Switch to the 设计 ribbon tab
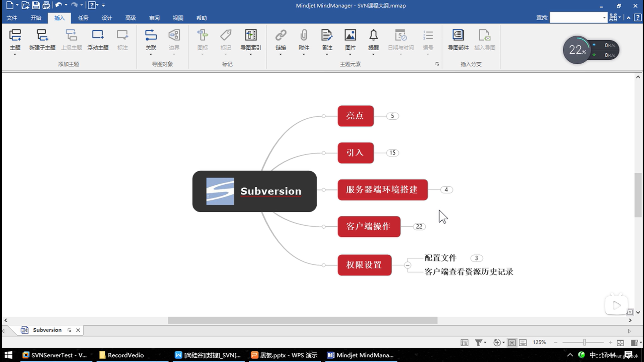 (107, 18)
